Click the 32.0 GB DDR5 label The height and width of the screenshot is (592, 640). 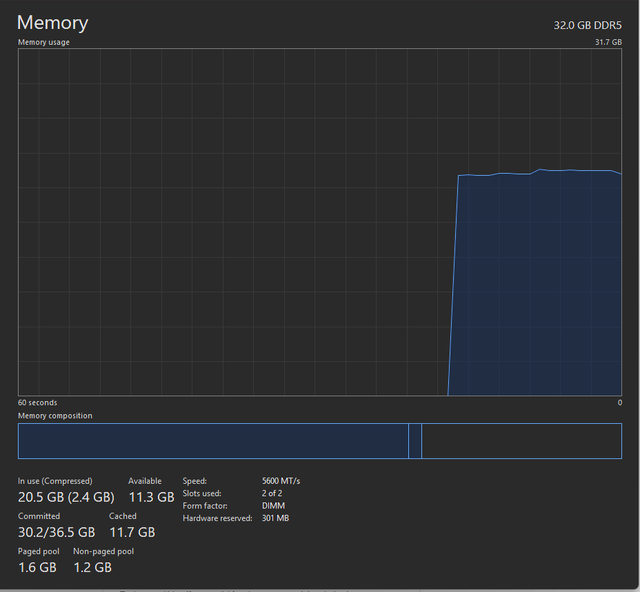(x=587, y=25)
